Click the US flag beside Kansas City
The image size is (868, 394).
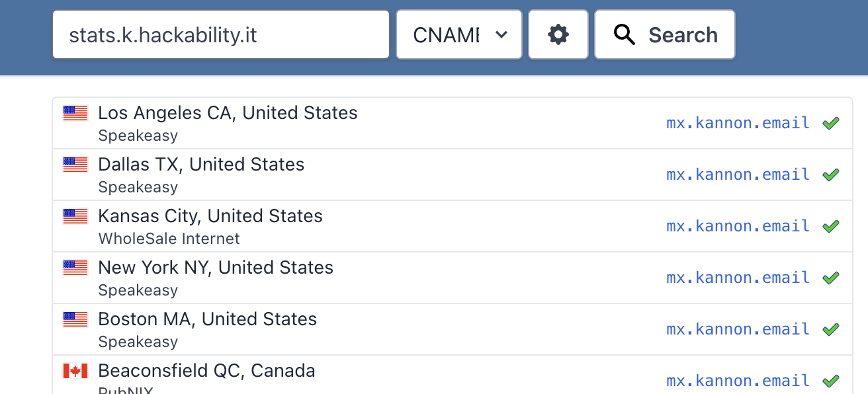75,216
